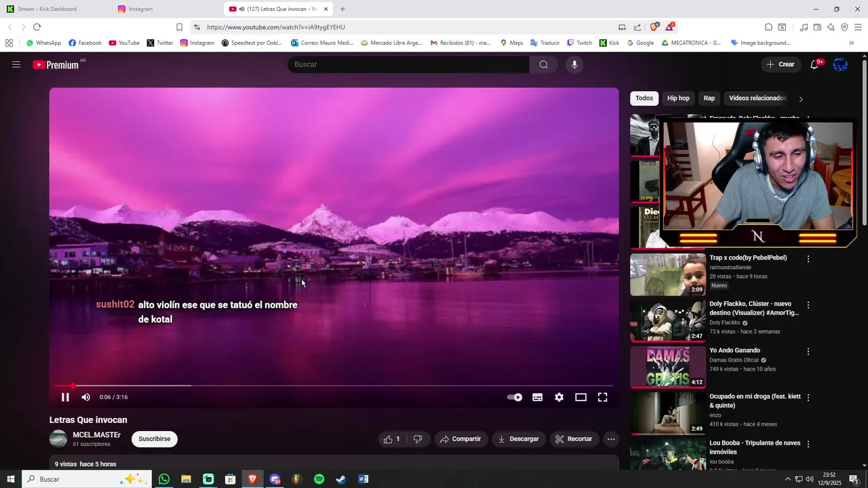Open the Twitch bookmark
Viewport: 868px width, 488px height.
coord(579,43)
